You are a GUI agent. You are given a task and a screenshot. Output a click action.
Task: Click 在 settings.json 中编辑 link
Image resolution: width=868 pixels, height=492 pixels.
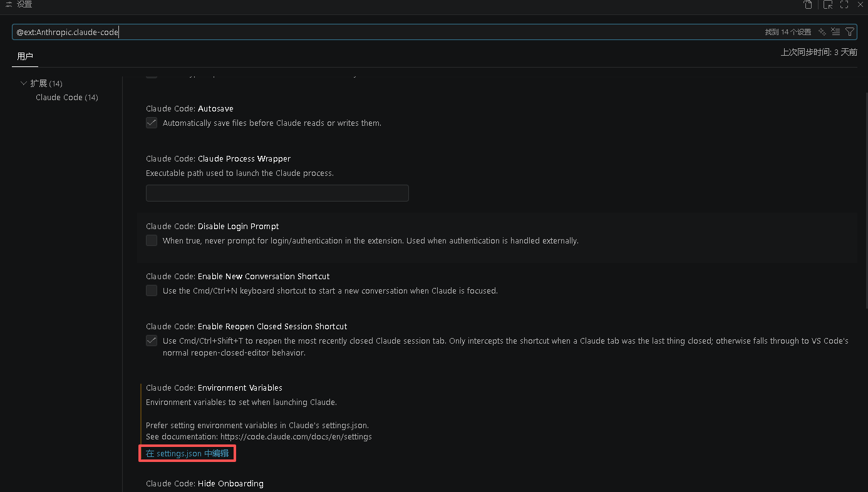187,453
